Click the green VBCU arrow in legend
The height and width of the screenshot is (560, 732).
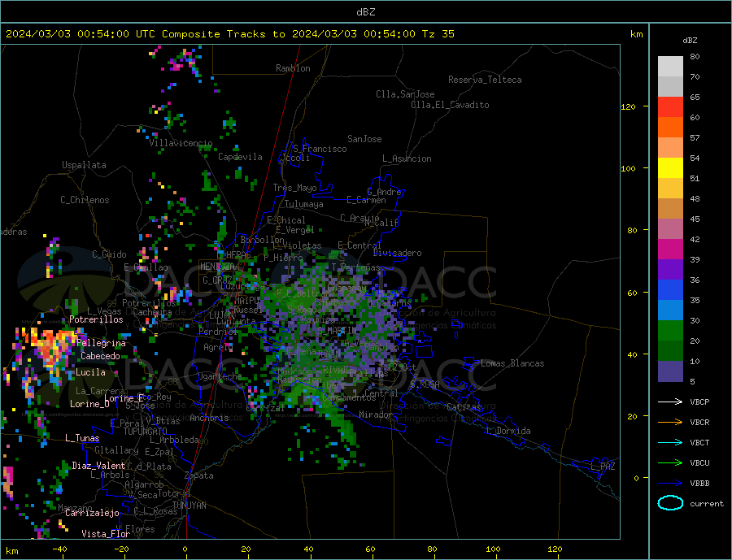pyautogui.click(x=670, y=463)
